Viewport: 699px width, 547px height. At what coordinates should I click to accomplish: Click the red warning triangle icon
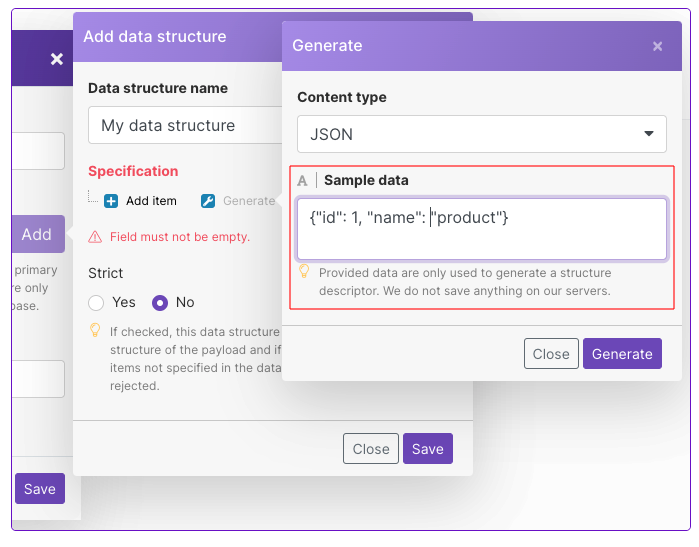coord(95,237)
